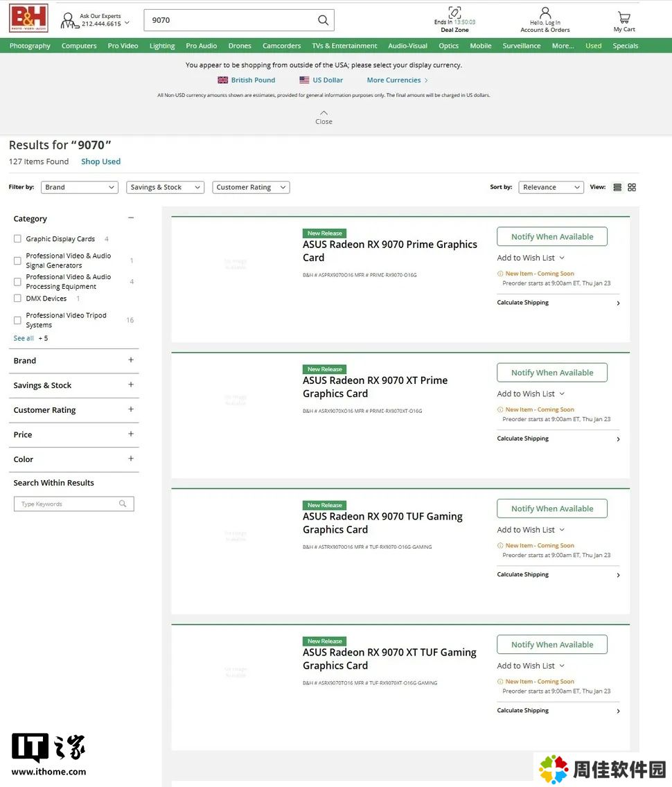672x787 pixels.
Task: Expand the Color filter section
Action: pos(131,459)
